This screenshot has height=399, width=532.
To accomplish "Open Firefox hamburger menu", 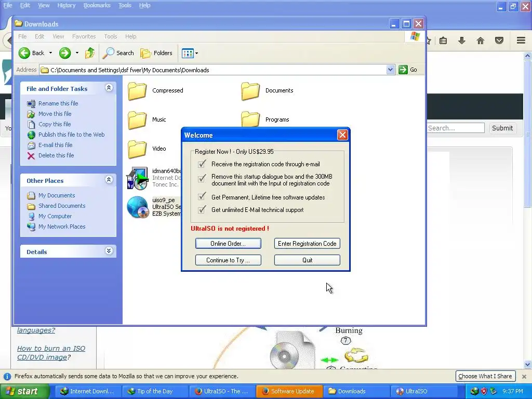I will (x=521, y=41).
